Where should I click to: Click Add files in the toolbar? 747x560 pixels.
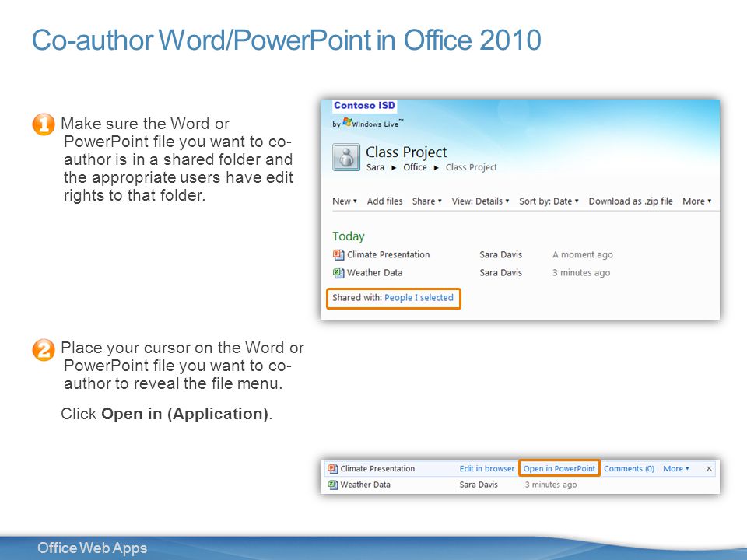pyautogui.click(x=384, y=201)
